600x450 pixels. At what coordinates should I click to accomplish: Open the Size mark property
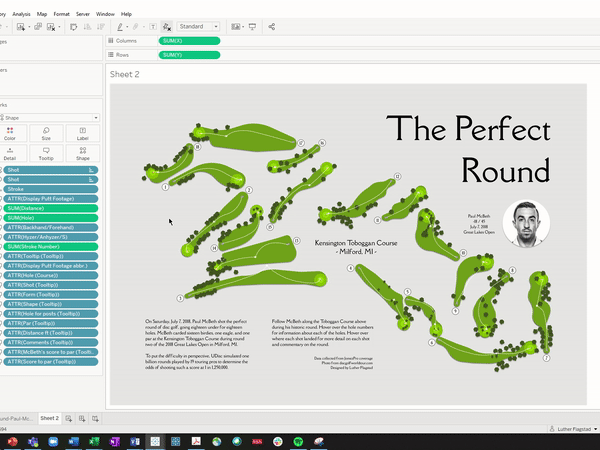46,134
